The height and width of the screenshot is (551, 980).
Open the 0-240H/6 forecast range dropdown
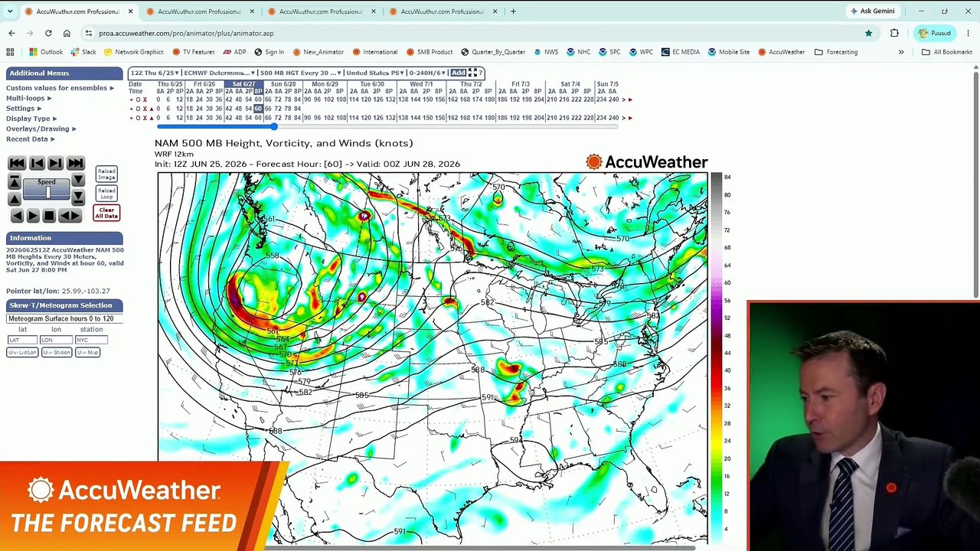[x=428, y=73]
